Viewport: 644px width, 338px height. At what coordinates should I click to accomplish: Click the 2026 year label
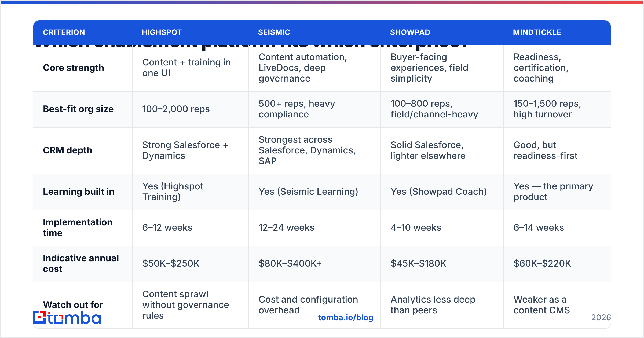point(601,317)
